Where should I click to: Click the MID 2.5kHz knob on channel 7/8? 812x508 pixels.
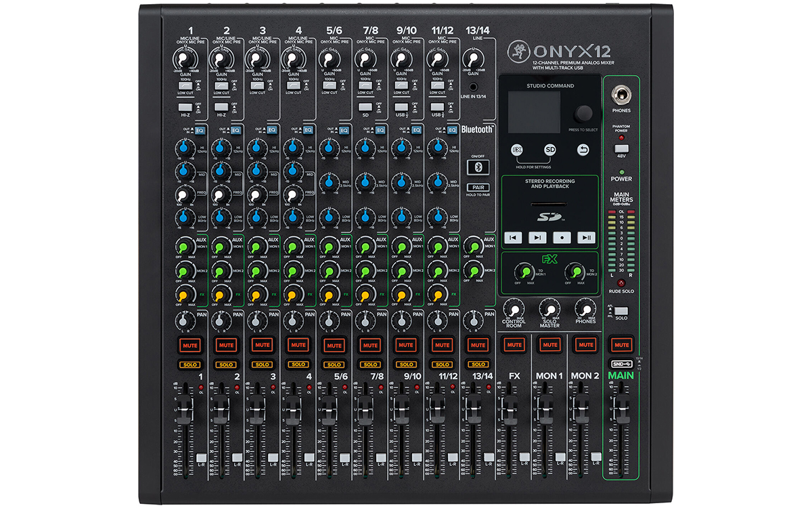[x=365, y=183]
